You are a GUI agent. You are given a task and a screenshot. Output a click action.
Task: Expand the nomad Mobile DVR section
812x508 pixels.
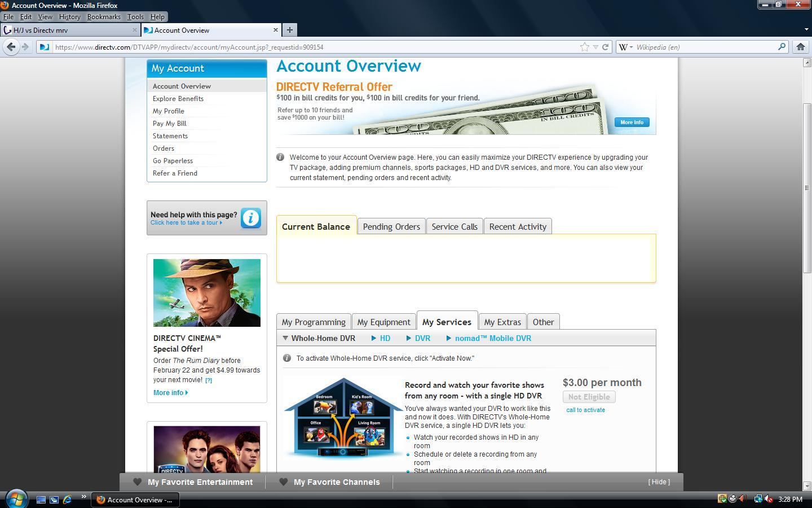[488, 338]
